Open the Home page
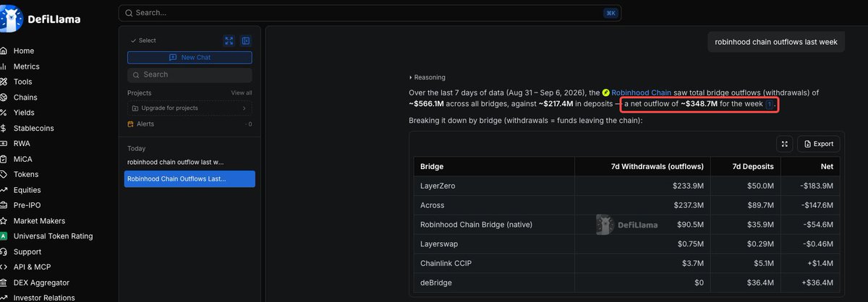 point(24,51)
